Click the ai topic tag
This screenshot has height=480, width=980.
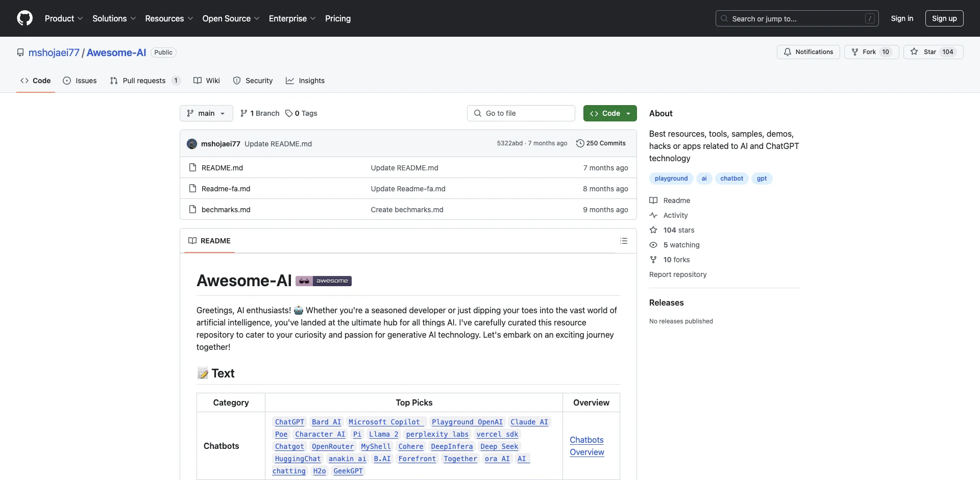pyautogui.click(x=704, y=179)
